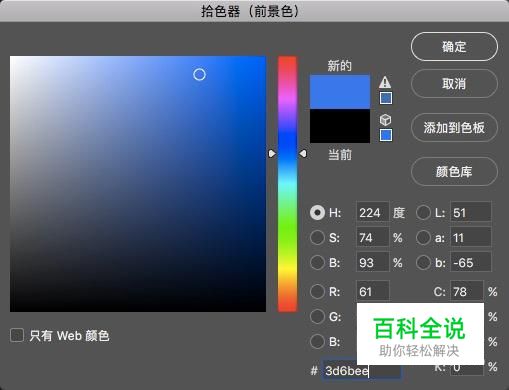Click the 添加到色板 button
Image resolution: width=509 pixels, height=390 pixels.
pos(454,128)
